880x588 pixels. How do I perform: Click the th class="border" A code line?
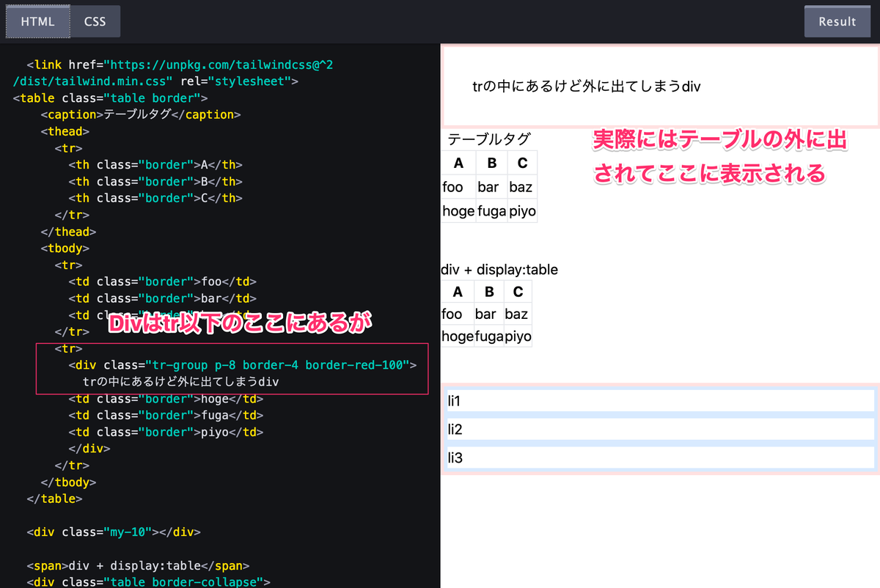click(x=155, y=165)
